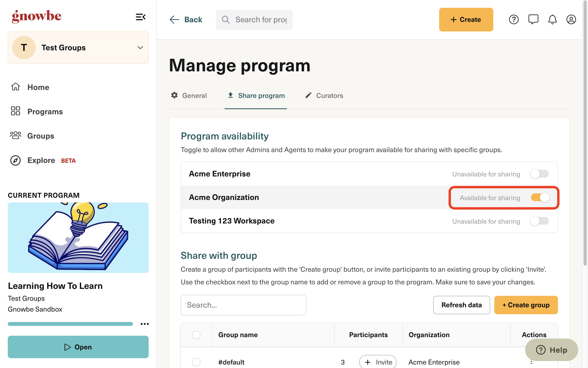Click the floating Help button

[x=551, y=350]
